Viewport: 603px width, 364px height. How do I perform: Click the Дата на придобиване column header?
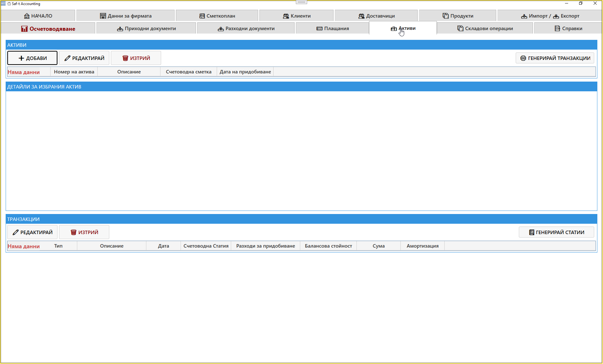pos(245,72)
